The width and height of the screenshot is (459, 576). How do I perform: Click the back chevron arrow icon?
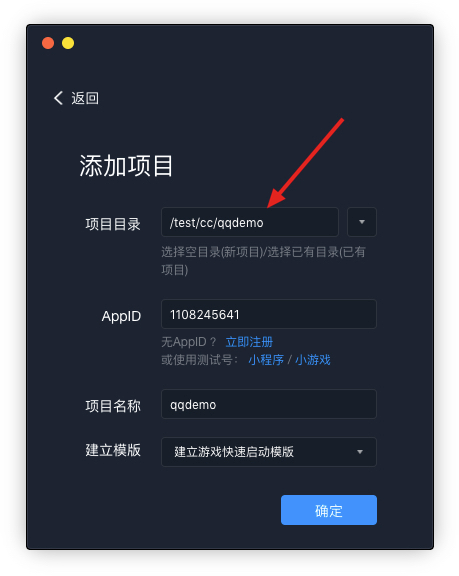coord(58,98)
